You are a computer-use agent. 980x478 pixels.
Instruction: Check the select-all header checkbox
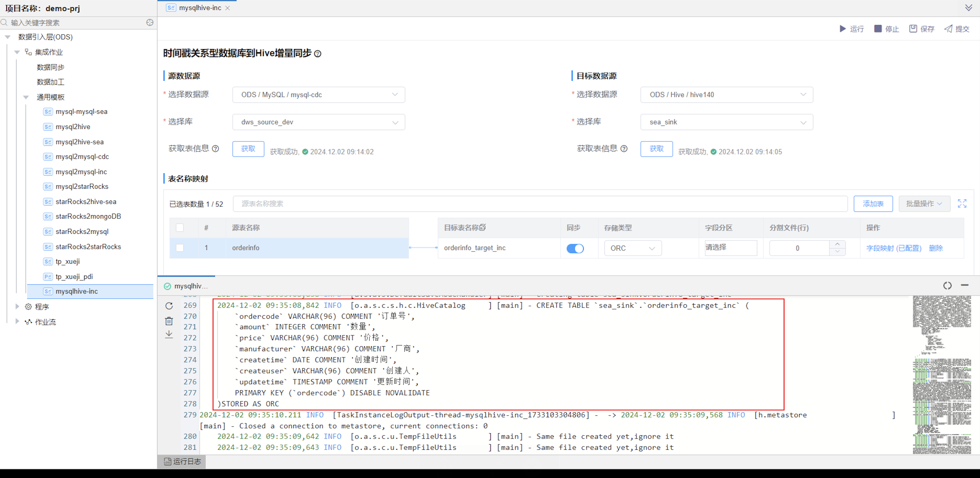point(180,228)
